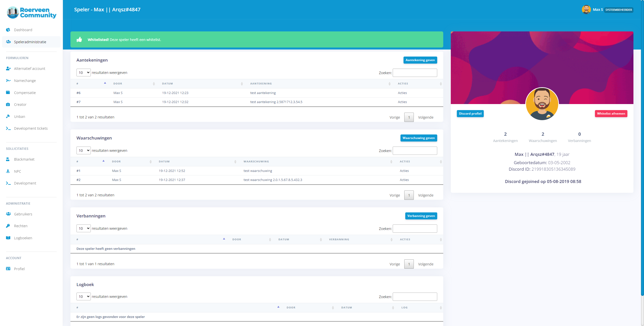
Task: Open results count dropdown in Verbanningen
Action: pos(84,228)
